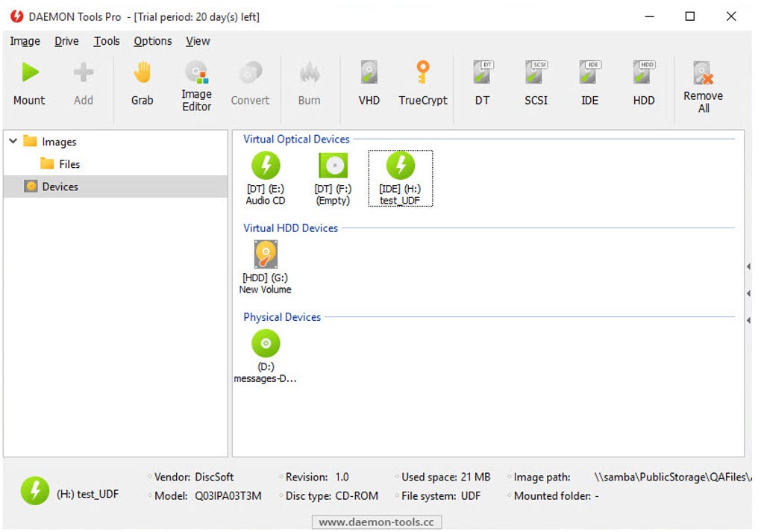Image resolution: width=761 pixels, height=532 pixels.
Task: Select the [HDD] (G:) New Volume device
Action: coord(266,267)
